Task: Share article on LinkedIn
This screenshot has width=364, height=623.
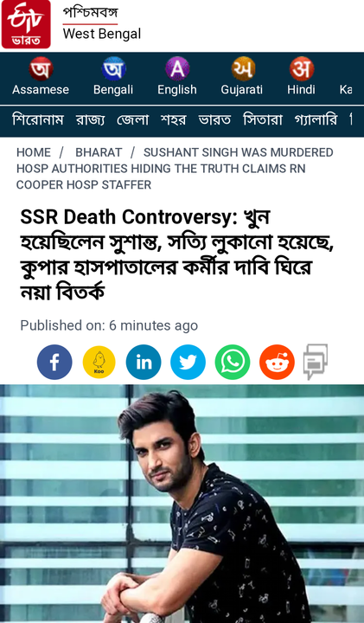Action: [x=144, y=362]
